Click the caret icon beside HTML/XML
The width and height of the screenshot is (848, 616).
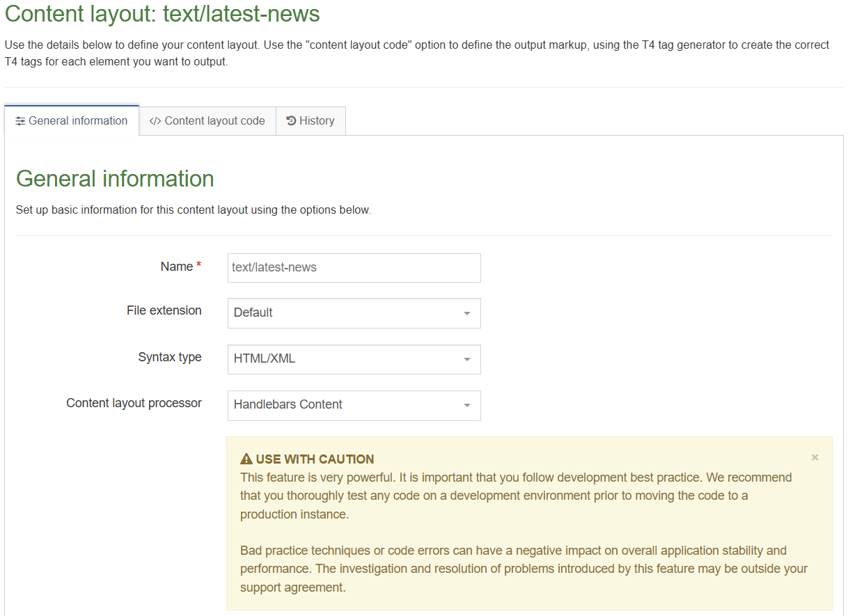coord(467,359)
